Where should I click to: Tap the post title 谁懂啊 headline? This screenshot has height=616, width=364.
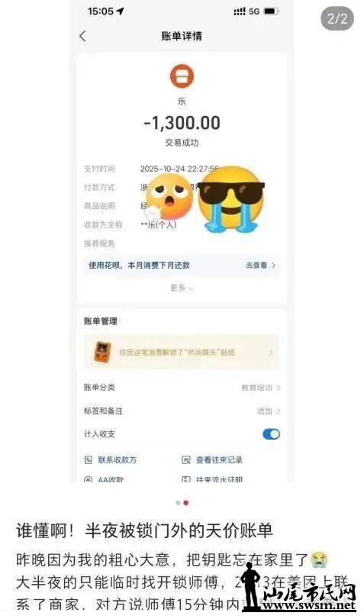click(x=144, y=531)
